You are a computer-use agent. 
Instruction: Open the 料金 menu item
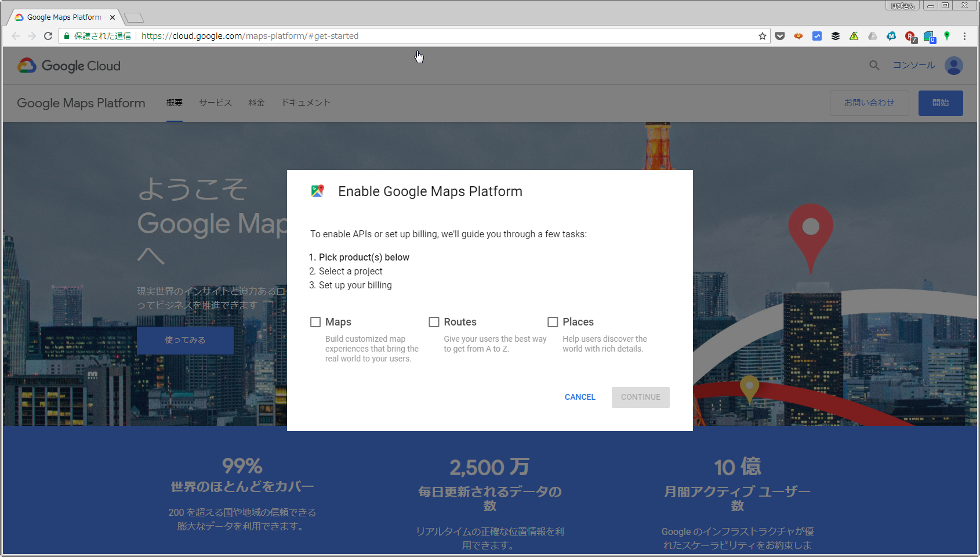point(256,103)
